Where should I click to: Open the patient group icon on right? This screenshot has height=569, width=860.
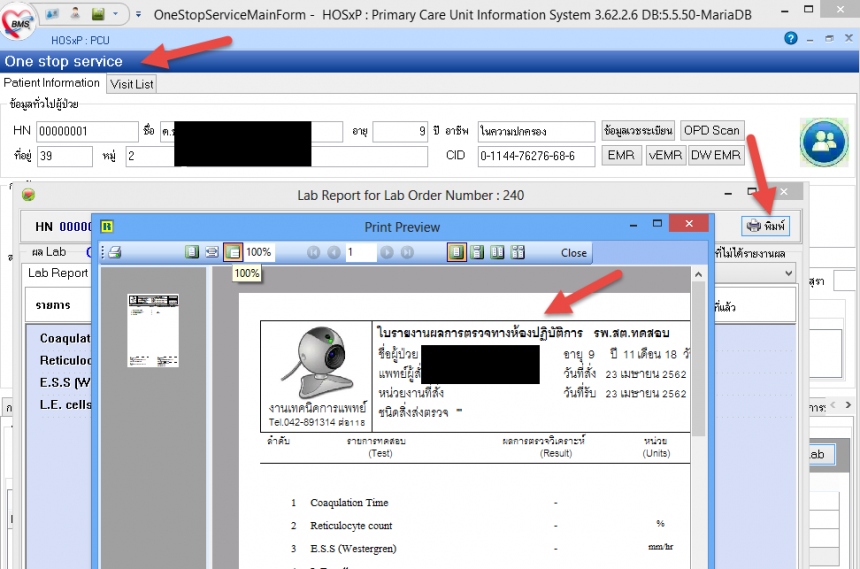pos(823,142)
